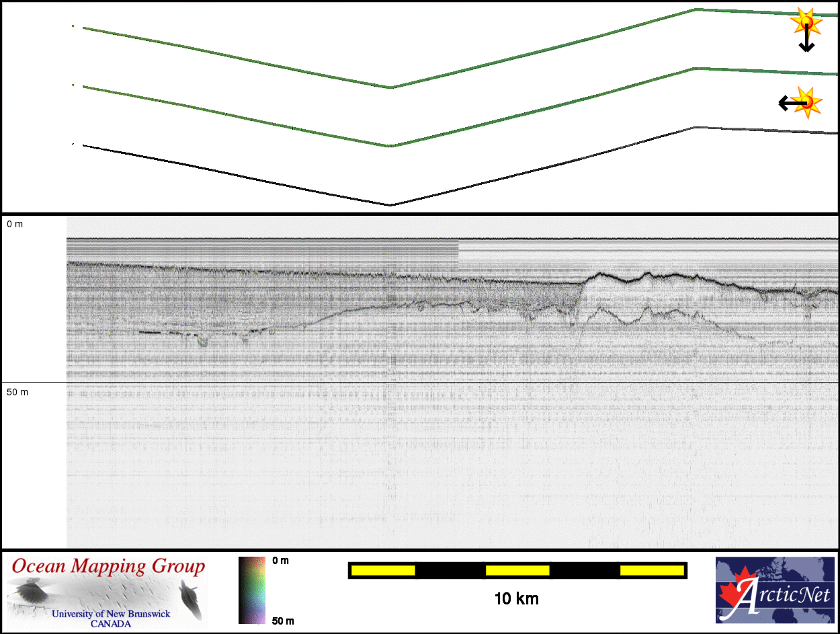
Task: Open the ArcticNet logo
Action: click(775, 590)
